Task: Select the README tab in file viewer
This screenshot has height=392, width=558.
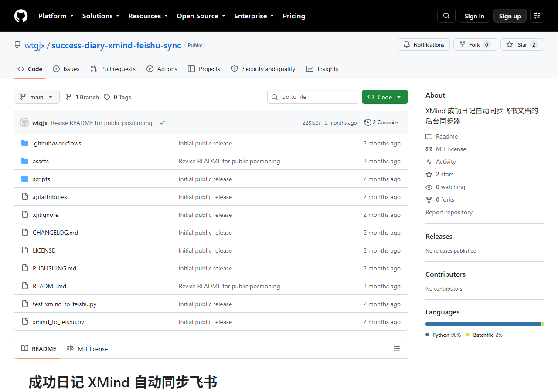Action: pyautogui.click(x=39, y=348)
